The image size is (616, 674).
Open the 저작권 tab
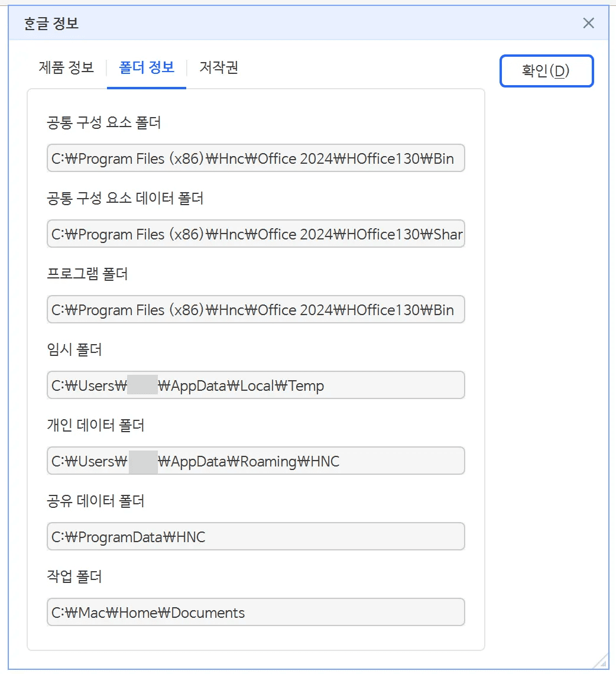click(x=217, y=67)
